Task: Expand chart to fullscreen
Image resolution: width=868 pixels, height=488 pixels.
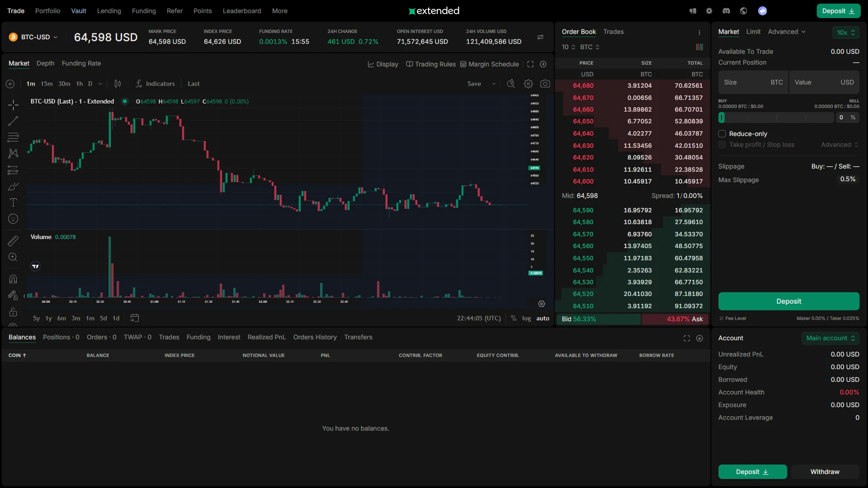Action: coord(530,64)
